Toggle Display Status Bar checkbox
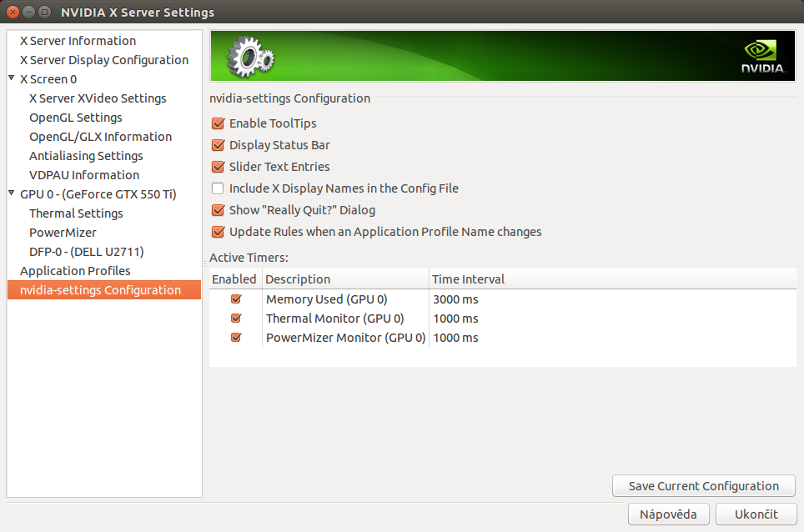The height and width of the screenshot is (532, 804). click(x=218, y=145)
